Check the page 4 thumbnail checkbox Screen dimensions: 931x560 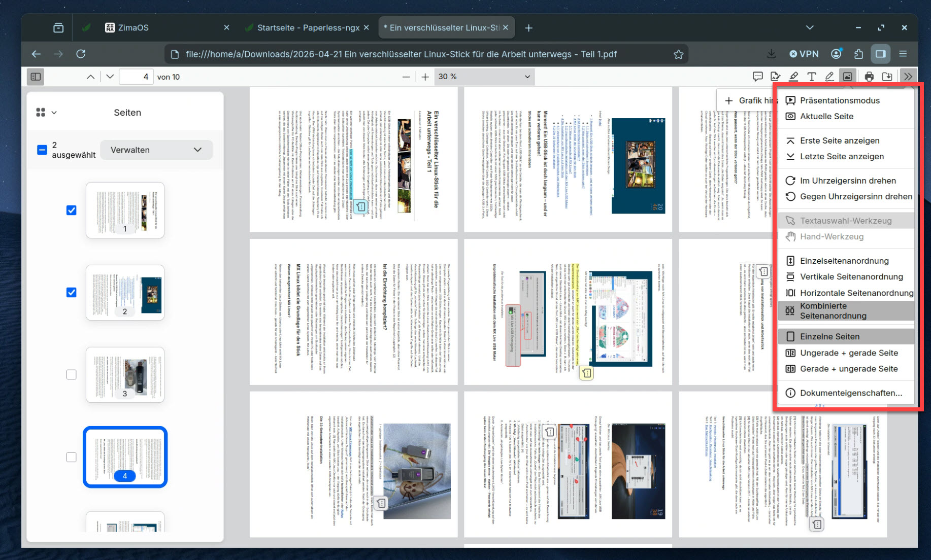click(x=72, y=457)
